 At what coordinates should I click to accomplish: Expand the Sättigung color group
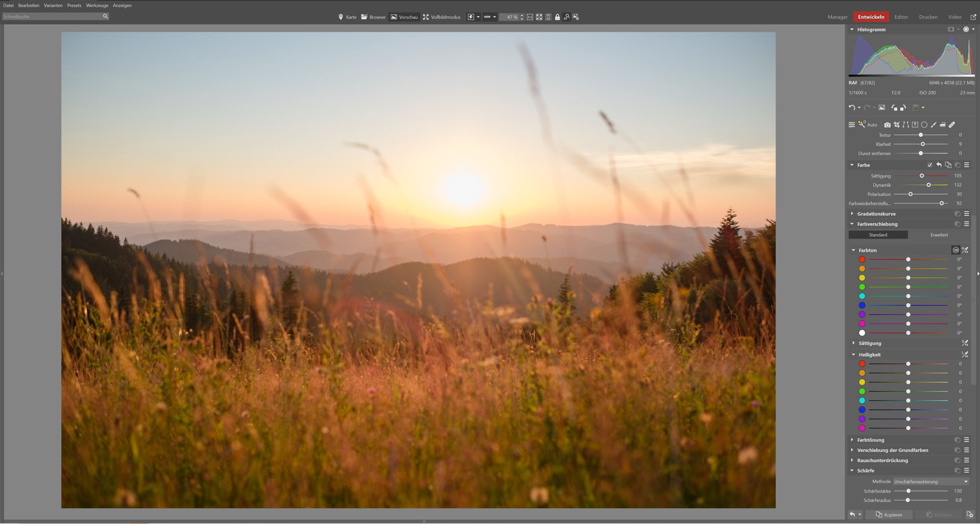[x=870, y=343]
